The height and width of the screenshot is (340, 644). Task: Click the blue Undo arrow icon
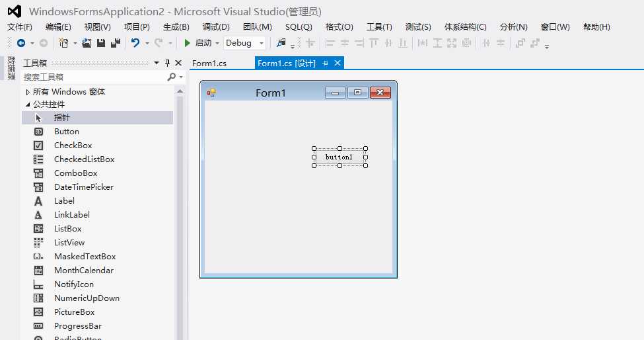[x=135, y=43]
